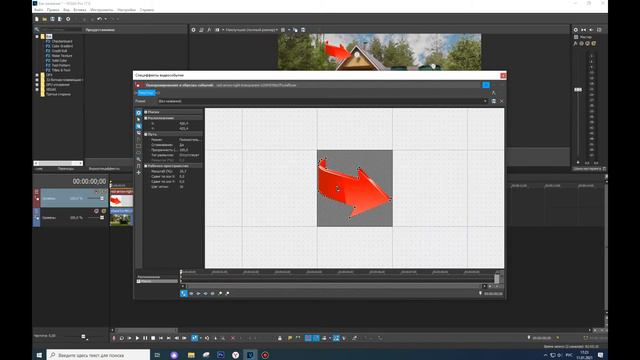Toggle the Маска keyframe row checkbox
Image resolution: width=640 pixels, height=360 pixels.
(x=139, y=281)
